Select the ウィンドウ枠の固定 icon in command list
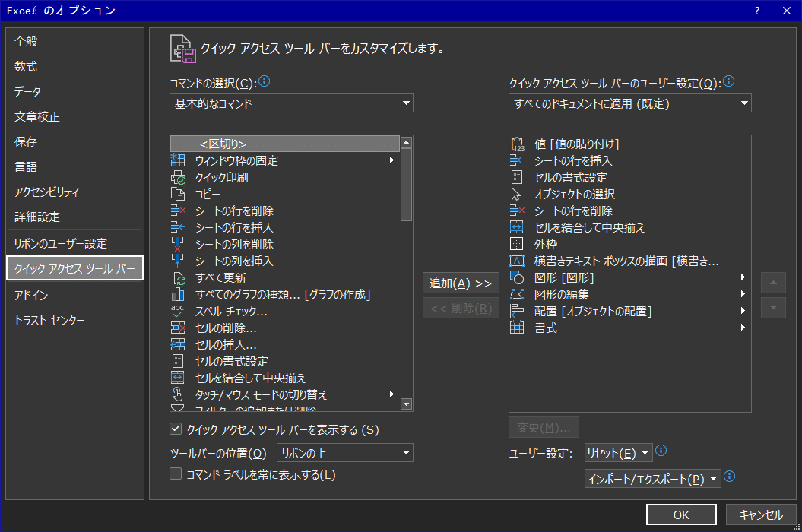802x532 pixels. pos(177,160)
